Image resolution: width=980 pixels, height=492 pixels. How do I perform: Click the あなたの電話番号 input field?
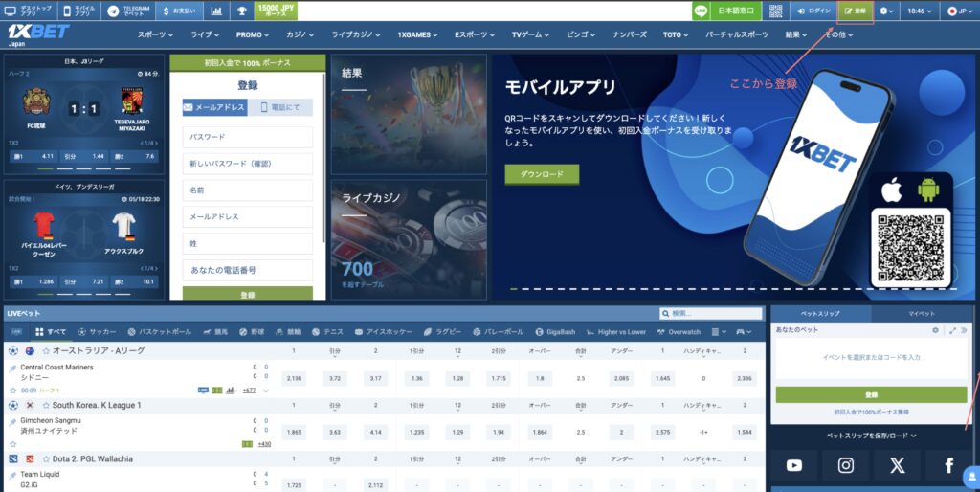coord(248,270)
